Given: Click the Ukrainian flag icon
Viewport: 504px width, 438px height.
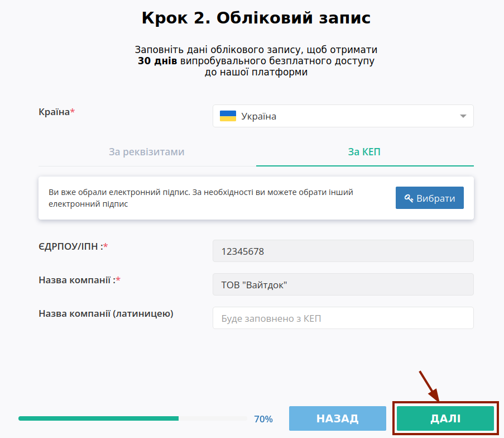Looking at the screenshot, I should (x=228, y=116).
